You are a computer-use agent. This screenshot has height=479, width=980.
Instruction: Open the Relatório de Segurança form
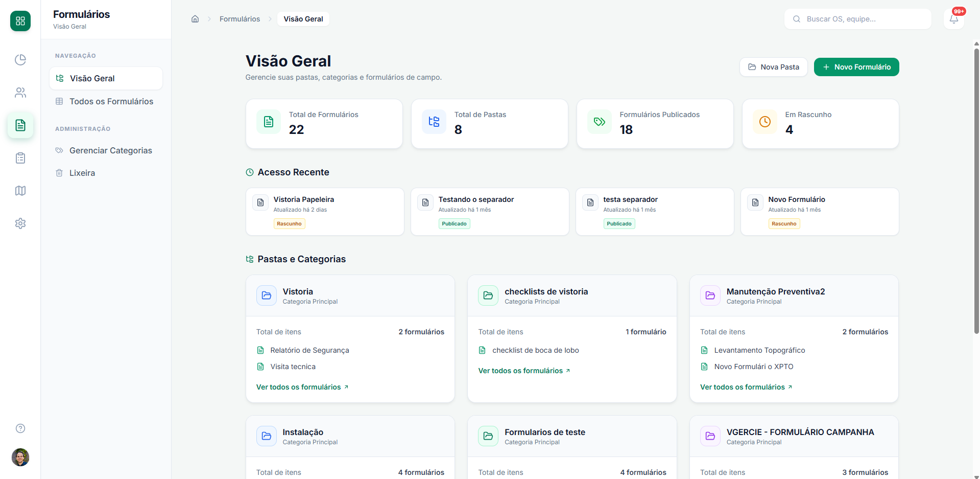click(x=309, y=350)
